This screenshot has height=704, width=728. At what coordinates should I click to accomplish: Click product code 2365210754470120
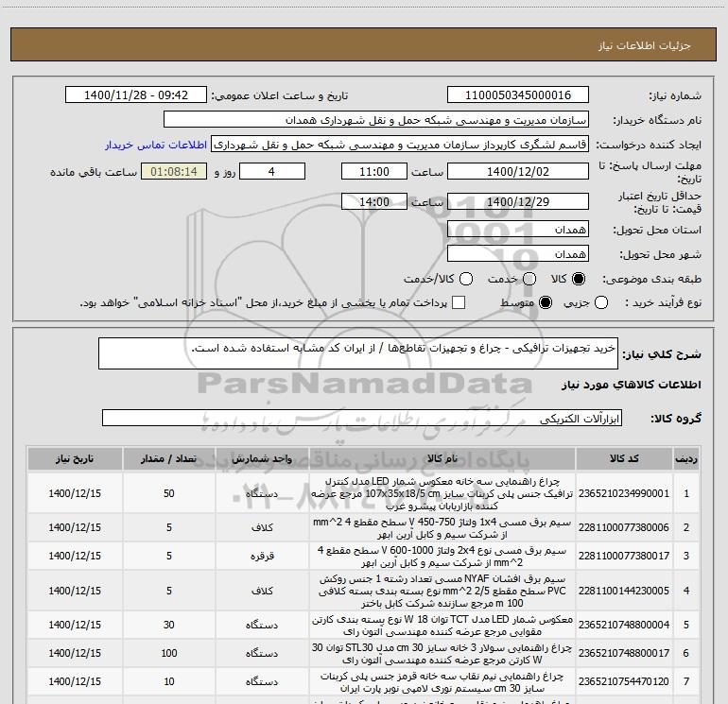click(624, 681)
